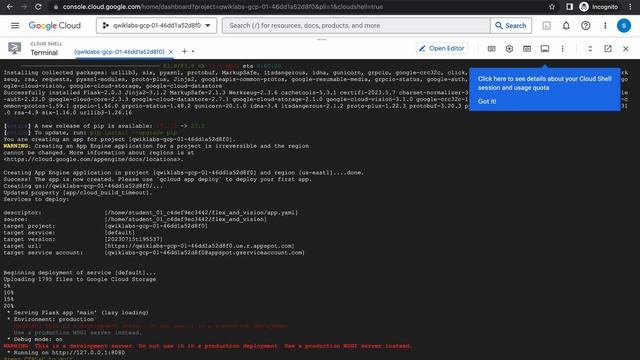The image size is (640, 360).
Task: Click 'Success! The app is now created' line
Action: [158, 179]
